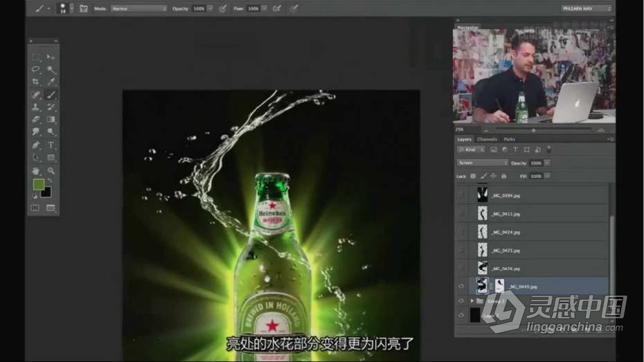Select the Pen tool

[x=36, y=145]
